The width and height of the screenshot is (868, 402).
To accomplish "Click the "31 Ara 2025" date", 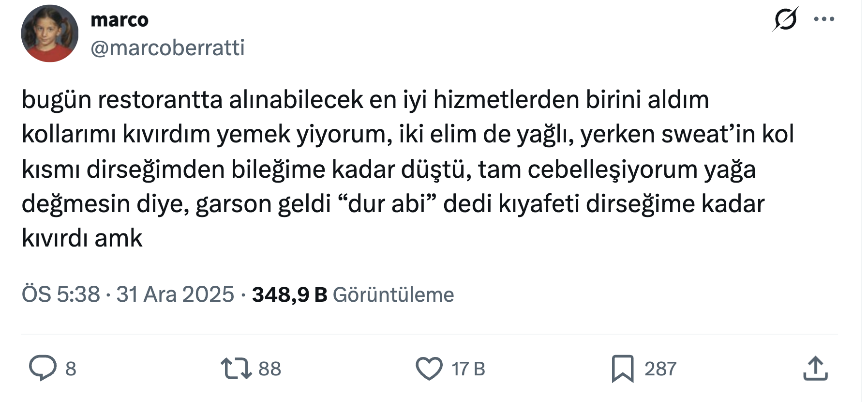I will pyautogui.click(x=175, y=294).
